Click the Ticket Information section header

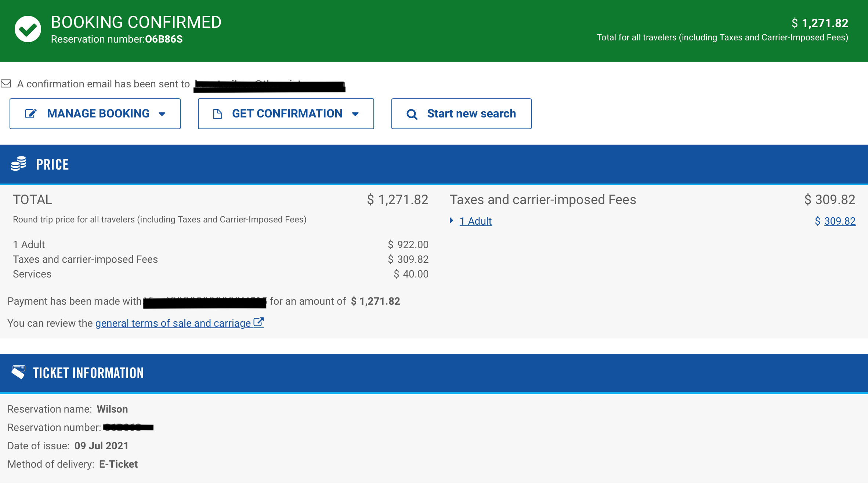88,373
